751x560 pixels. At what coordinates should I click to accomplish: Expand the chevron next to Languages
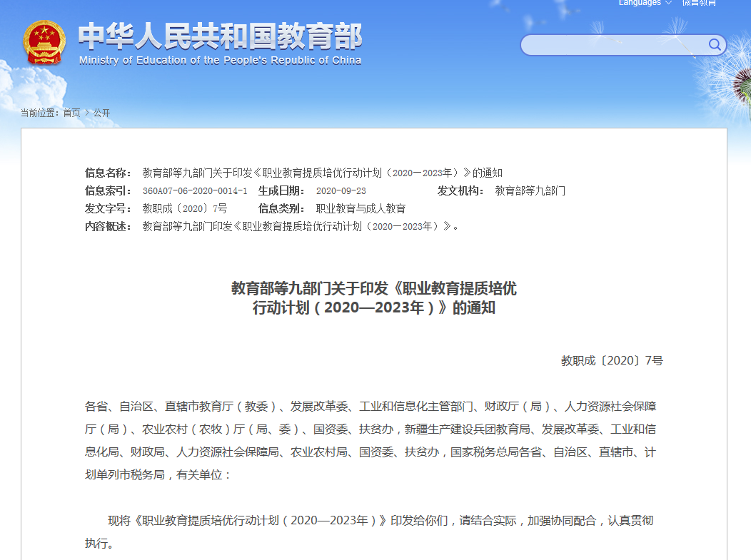coord(668,4)
